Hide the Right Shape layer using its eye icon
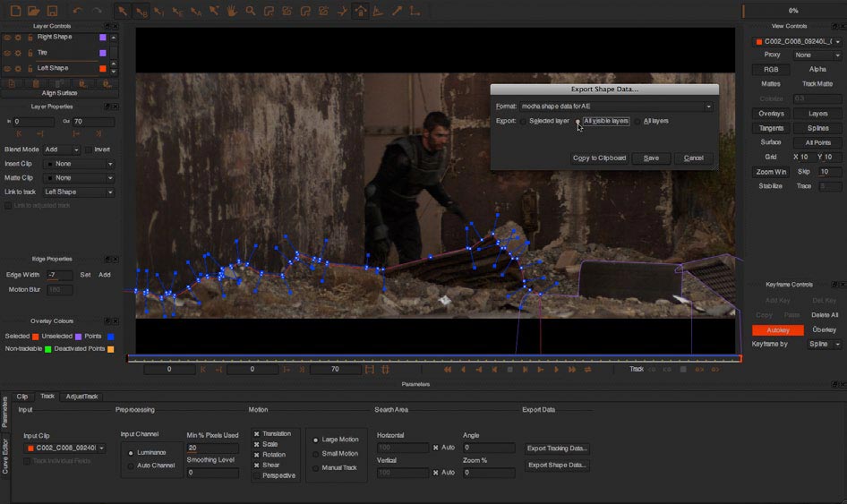Viewport: 847px width, 504px height. coord(7,38)
